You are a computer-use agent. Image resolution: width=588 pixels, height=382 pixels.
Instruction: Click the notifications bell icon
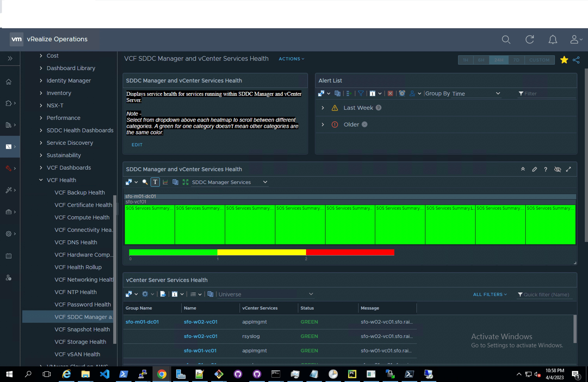click(x=553, y=39)
